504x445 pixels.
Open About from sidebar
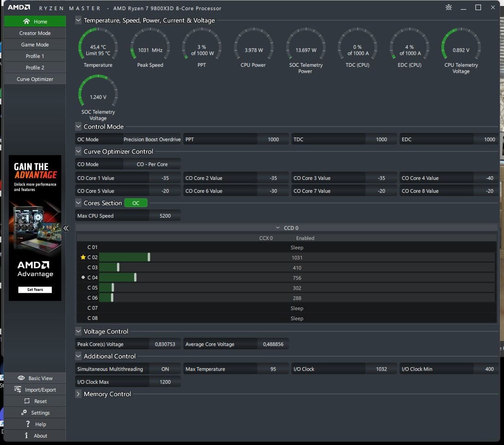tap(35, 436)
